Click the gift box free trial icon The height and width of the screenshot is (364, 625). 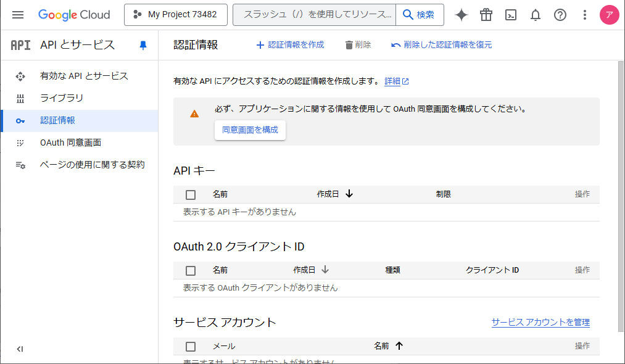click(x=486, y=15)
